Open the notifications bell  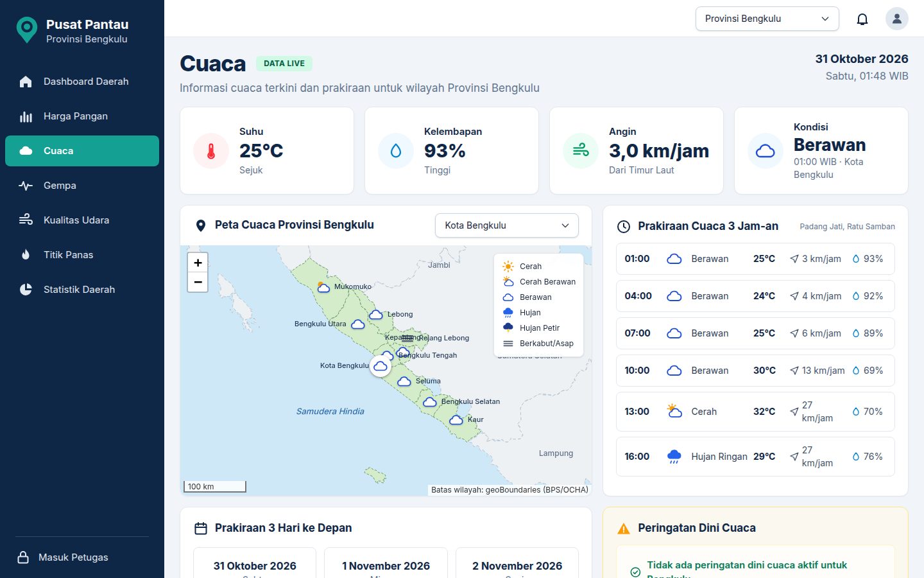tap(862, 19)
